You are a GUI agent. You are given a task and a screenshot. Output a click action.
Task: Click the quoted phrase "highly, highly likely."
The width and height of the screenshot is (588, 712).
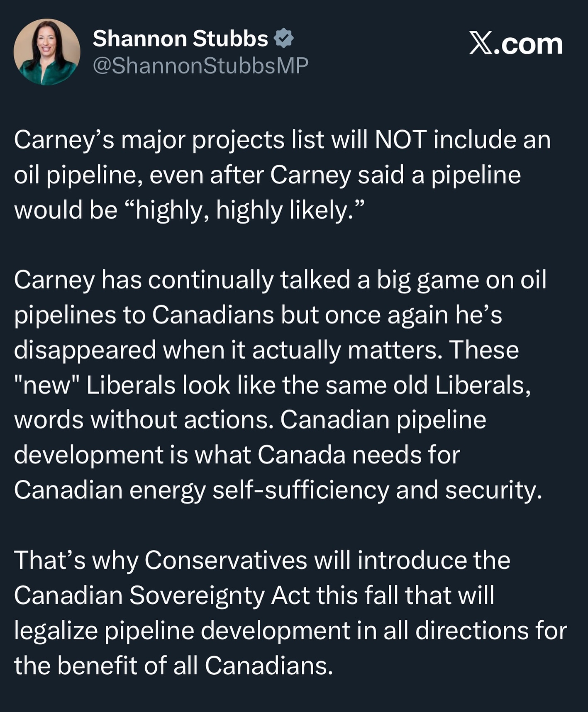tap(244, 210)
